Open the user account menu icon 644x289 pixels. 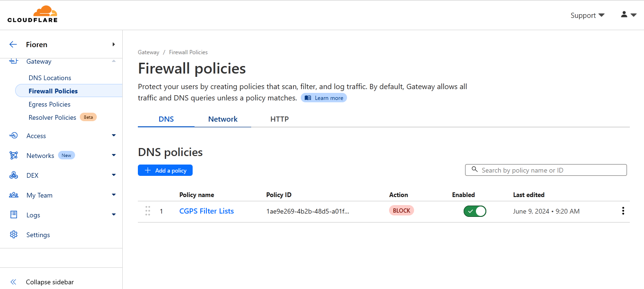tap(628, 15)
